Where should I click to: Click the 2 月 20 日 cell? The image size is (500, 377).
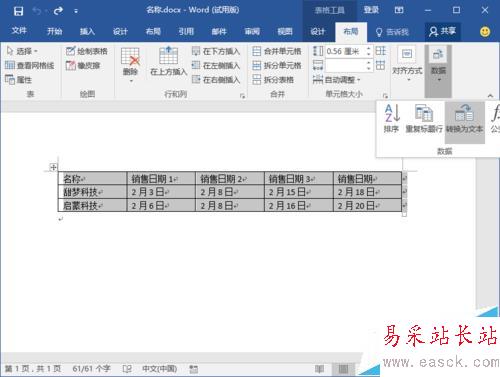point(368,205)
